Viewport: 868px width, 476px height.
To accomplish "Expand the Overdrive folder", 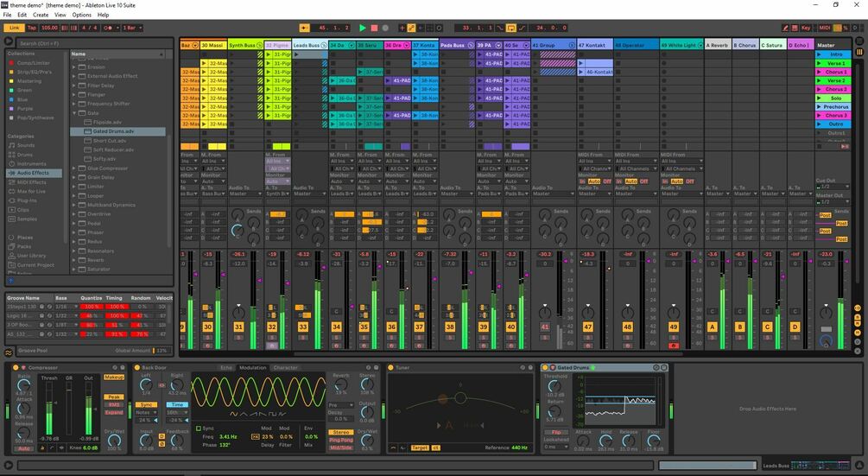I will [74, 214].
